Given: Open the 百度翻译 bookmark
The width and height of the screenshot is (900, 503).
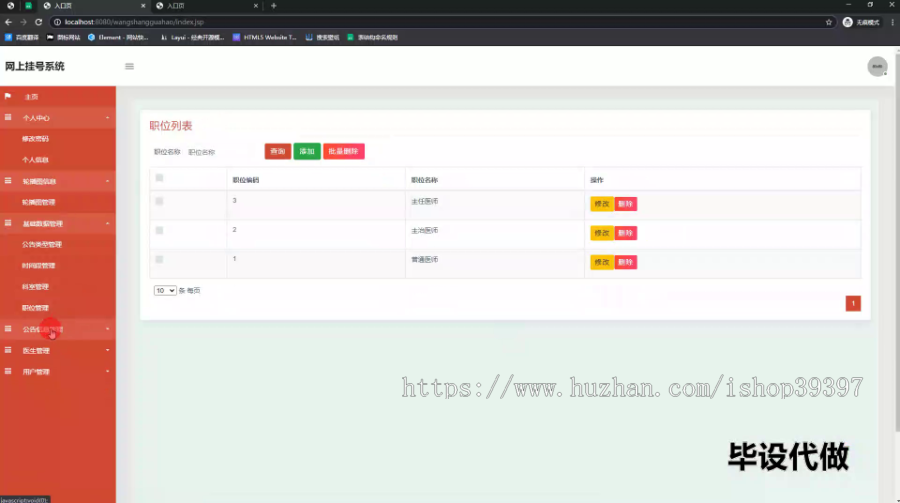Looking at the screenshot, I should click(22, 37).
